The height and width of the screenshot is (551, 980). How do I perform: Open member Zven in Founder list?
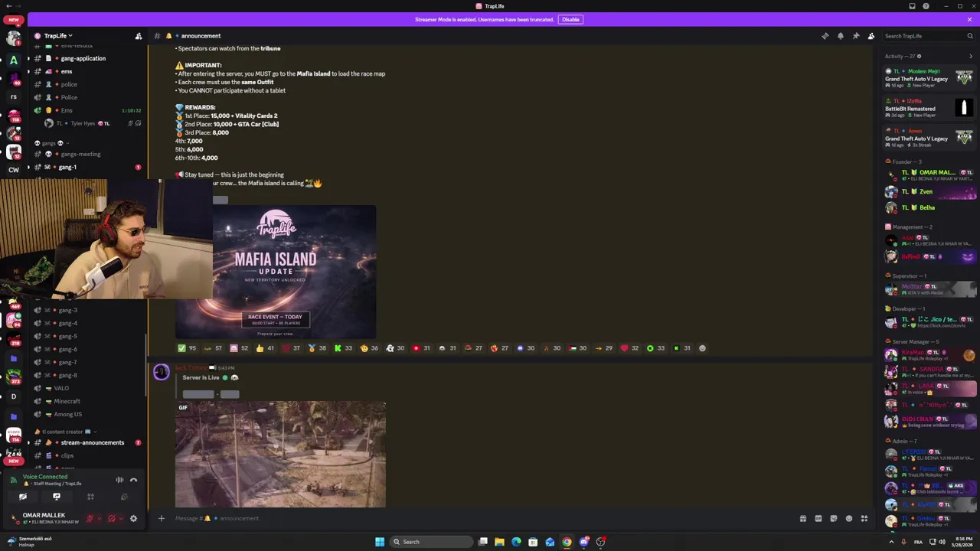click(929, 192)
